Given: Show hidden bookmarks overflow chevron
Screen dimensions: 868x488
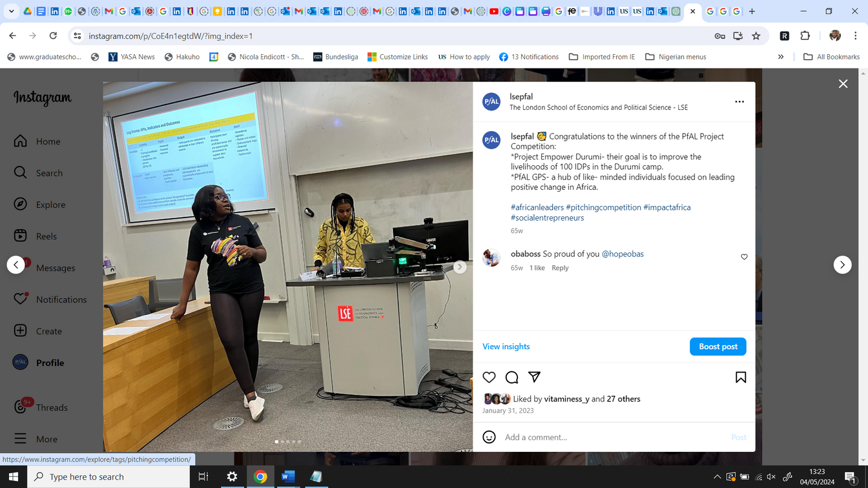Looking at the screenshot, I should [x=781, y=57].
